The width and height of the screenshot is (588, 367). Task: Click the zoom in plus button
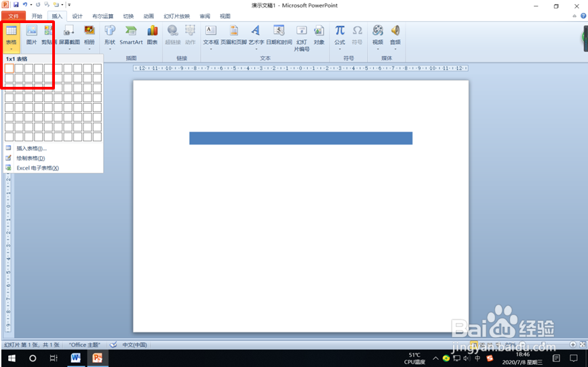(572, 344)
